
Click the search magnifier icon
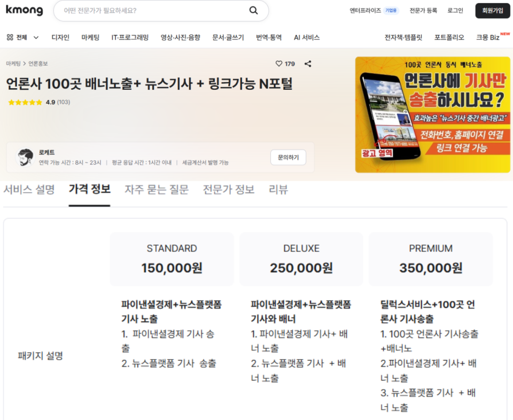point(253,10)
